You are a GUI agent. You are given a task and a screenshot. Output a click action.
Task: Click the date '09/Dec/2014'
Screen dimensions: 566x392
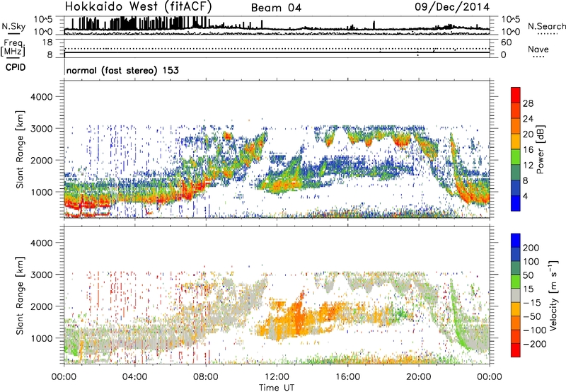[452, 6]
